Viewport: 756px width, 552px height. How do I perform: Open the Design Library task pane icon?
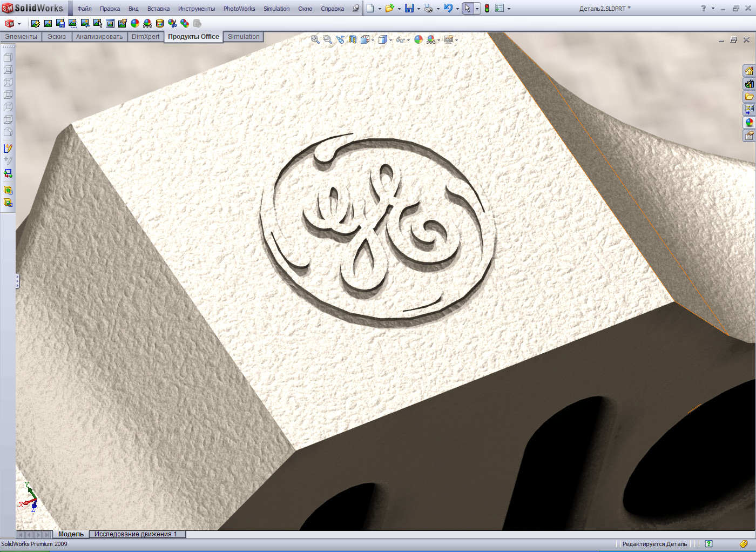point(750,84)
